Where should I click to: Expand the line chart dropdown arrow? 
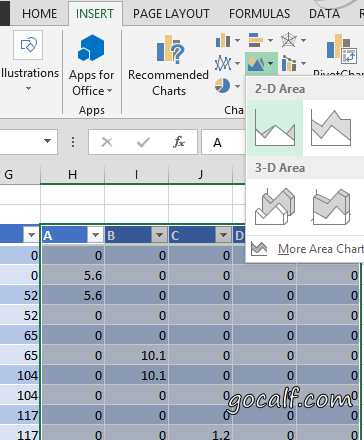coord(237,63)
